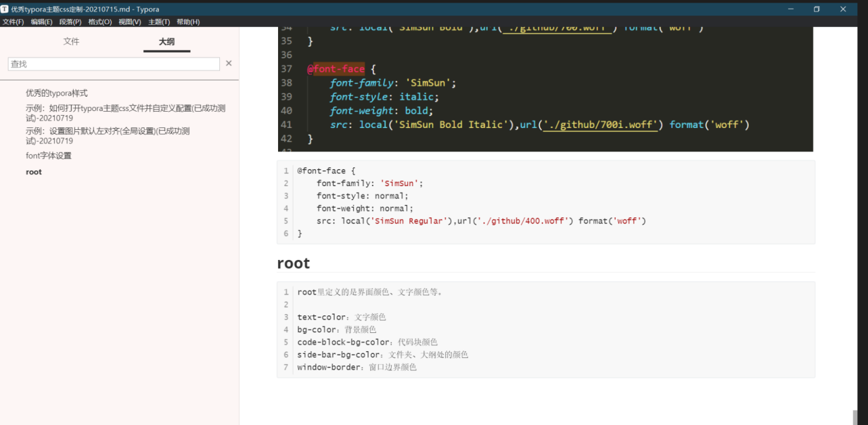Image resolution: width=868 pixels, height=425 pixels.
Task: Open the 主题(T) menu
Action: point(159,22)
